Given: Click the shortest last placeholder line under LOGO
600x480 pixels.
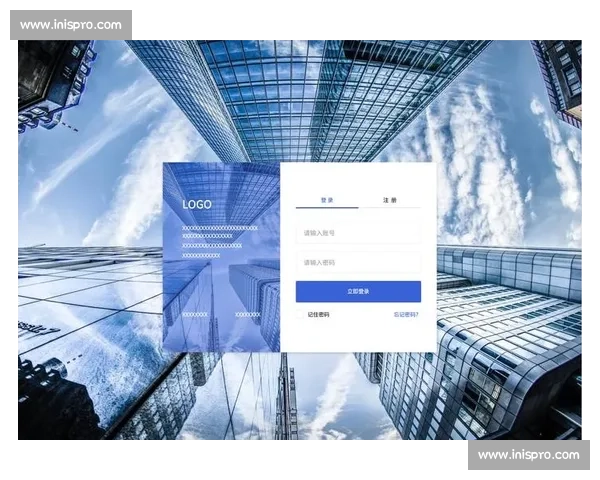Looking at the screenshot, I should (x=201, y=255).
